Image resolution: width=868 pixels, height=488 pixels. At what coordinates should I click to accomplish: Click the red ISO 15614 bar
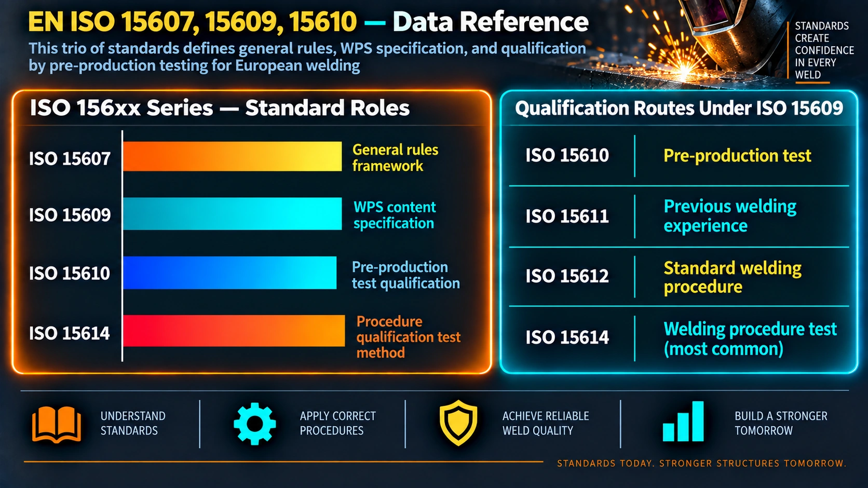pos(234,331)
